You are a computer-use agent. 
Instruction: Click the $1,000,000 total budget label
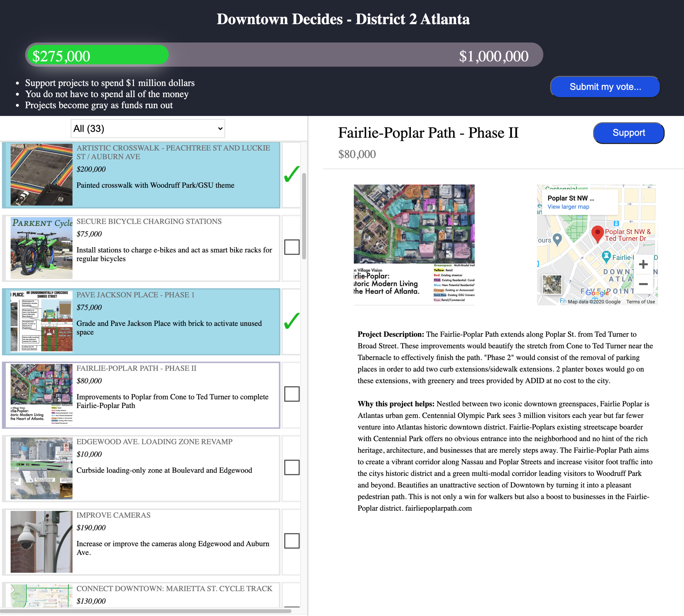[x=494, y=56]
